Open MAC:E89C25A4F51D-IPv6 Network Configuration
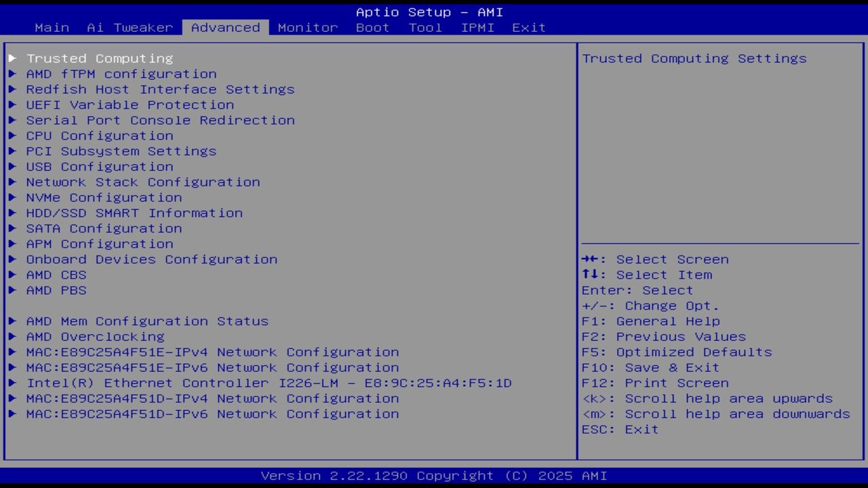The height and width of the screenshot is (488, 868). (x=212, y=413)
